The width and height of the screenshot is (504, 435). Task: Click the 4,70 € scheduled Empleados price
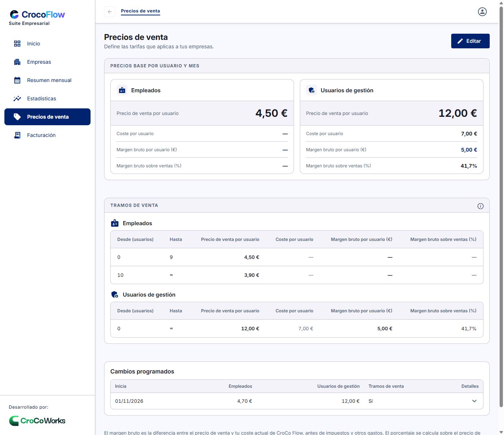[244, 401]
